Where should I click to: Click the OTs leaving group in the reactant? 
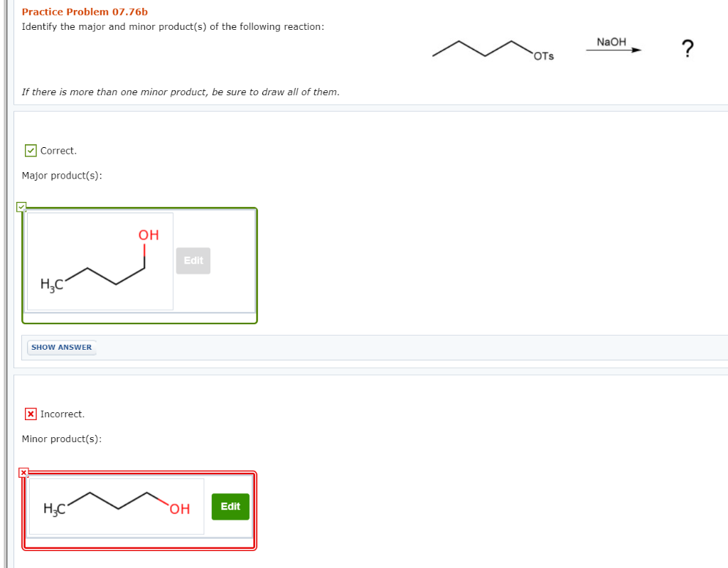(543, 55)
